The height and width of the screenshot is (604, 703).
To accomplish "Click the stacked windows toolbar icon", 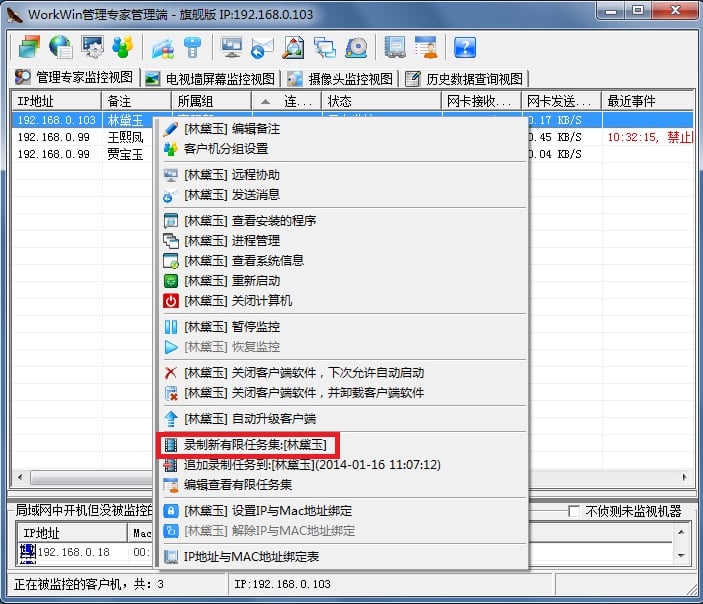I will click(29, 47).
